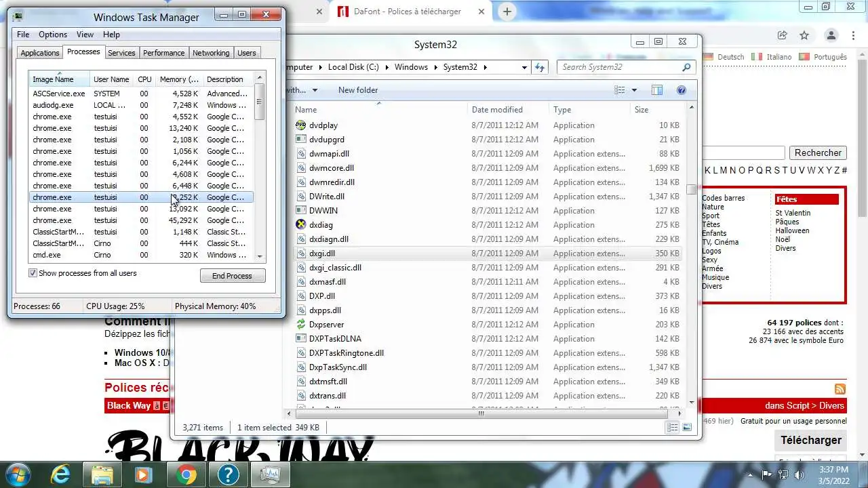Select the Task Manager taskbar icon
Screen dimensions: 868x488
coord(271,474)
